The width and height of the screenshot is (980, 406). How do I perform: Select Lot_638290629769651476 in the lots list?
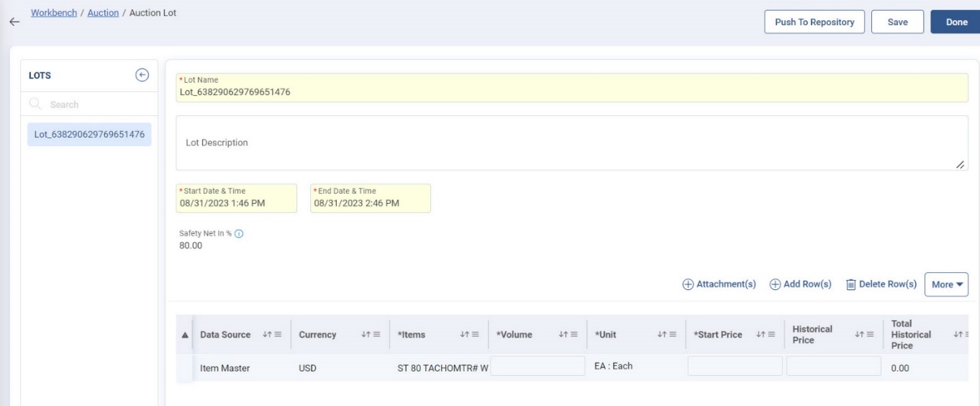89,135
